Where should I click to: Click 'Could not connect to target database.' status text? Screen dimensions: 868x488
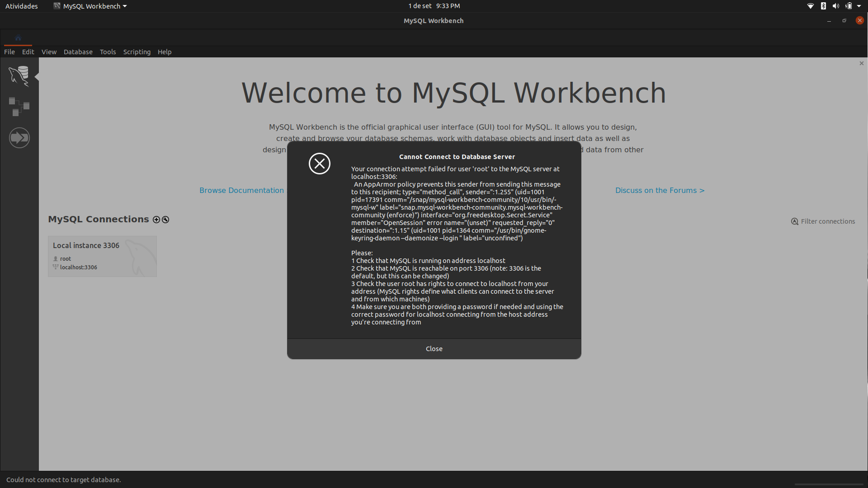pos(64,480)
